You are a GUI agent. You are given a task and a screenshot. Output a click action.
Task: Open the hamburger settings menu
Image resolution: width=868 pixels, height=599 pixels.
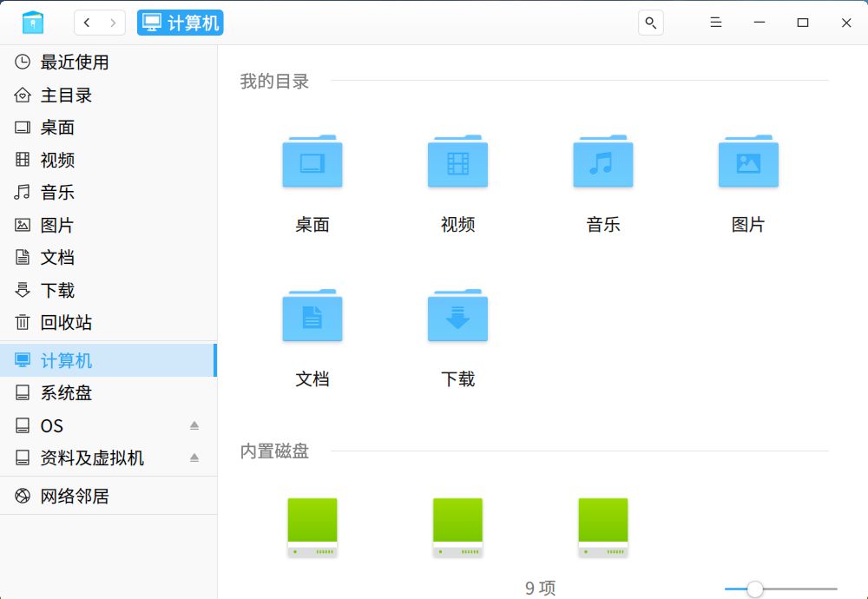click(715, 23)
